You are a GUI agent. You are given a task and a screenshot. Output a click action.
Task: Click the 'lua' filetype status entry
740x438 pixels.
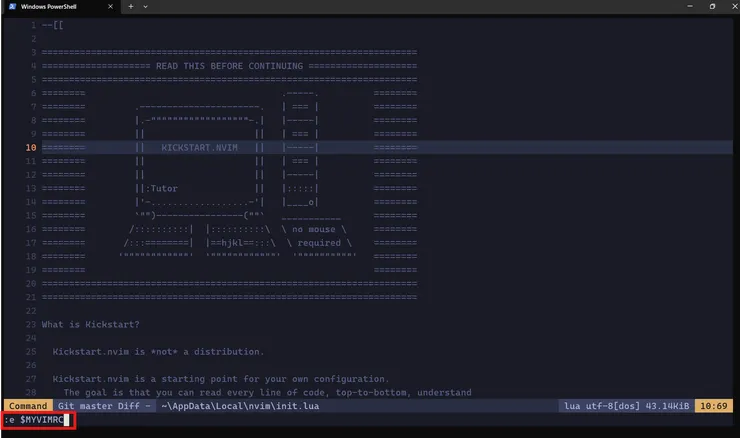pyautogui.click(x=572, y=406)
